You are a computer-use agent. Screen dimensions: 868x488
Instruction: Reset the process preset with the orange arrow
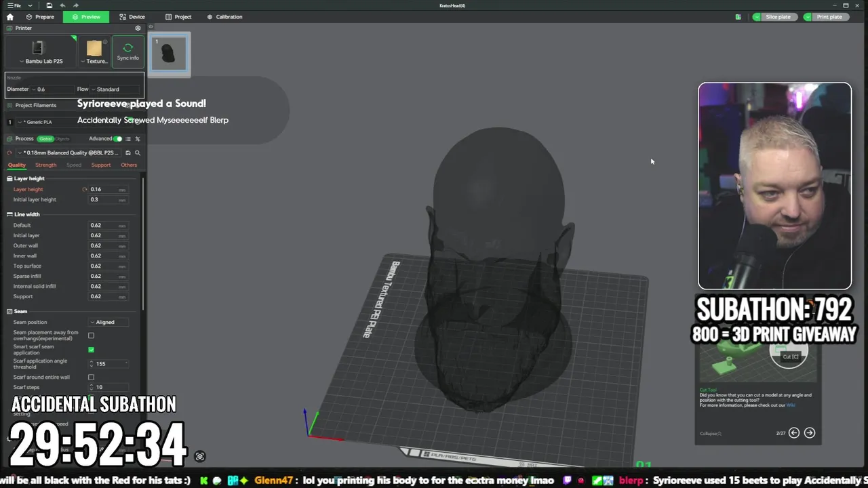pos(9,153)
